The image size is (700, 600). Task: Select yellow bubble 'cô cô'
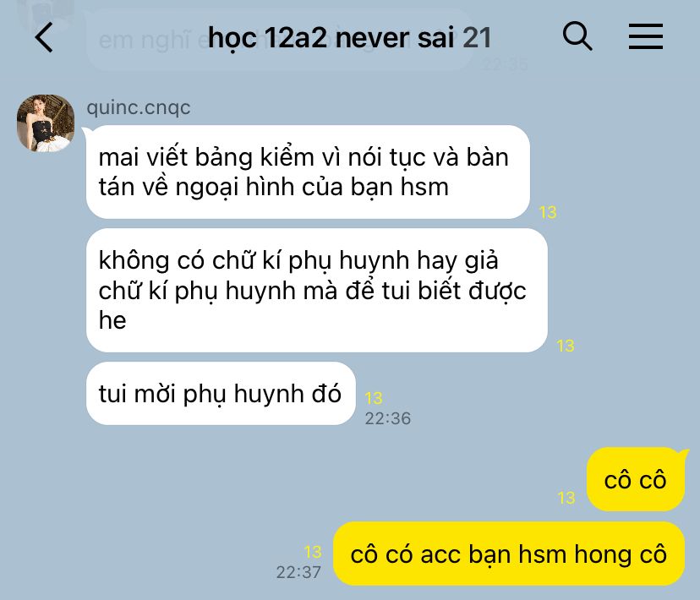[635, 479]
